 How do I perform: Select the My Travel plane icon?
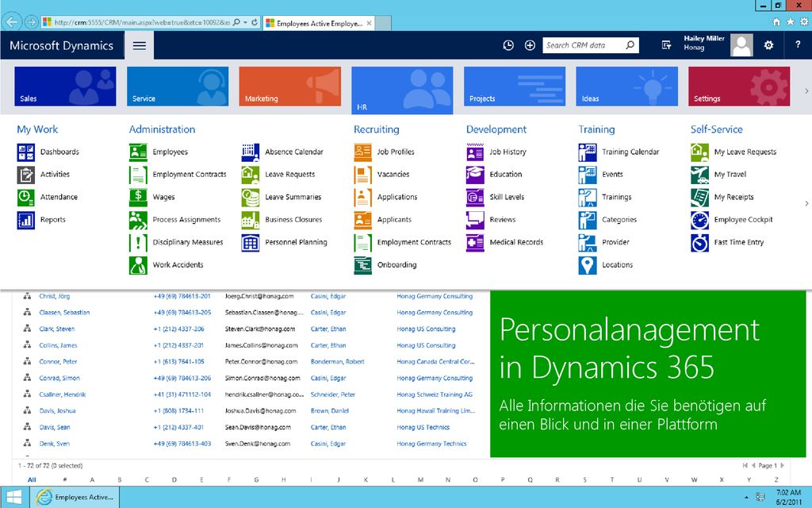[700, 175]
